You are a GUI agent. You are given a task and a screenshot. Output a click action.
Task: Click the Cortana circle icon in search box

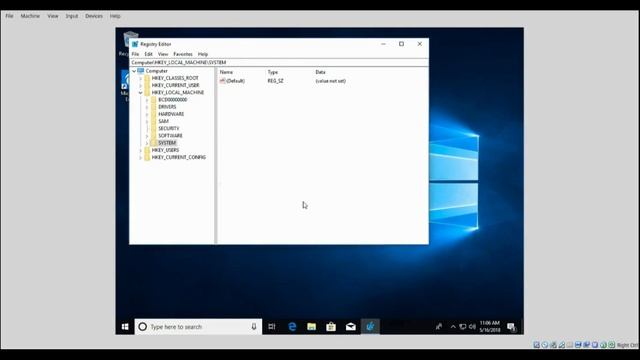tap(142, 327)
